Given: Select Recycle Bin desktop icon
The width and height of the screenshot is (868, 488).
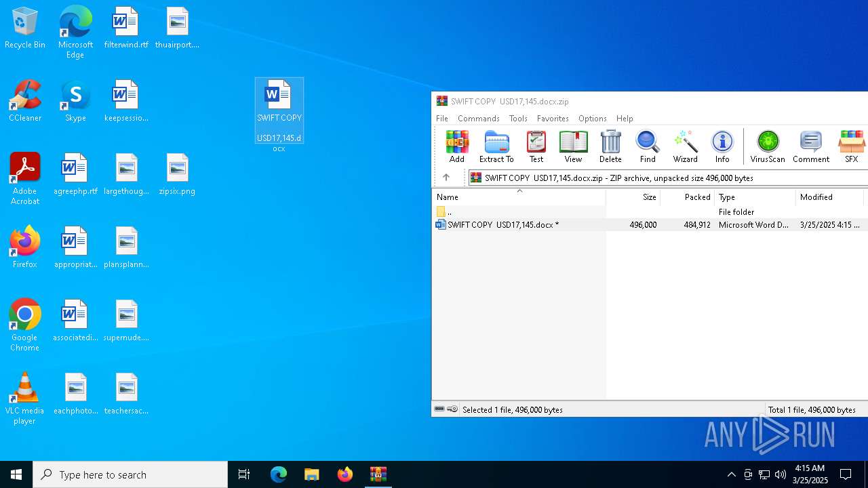Looking at the screenshot, I should tap(25, 28).
